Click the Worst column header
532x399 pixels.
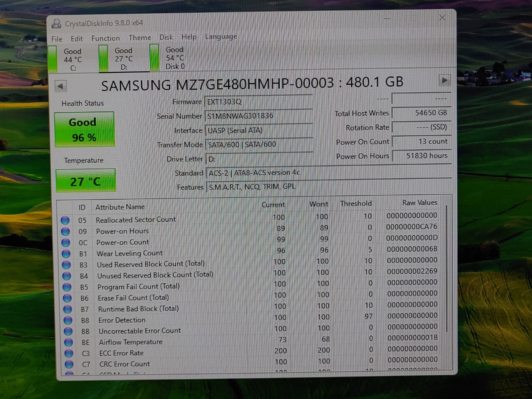click(318, 204)
